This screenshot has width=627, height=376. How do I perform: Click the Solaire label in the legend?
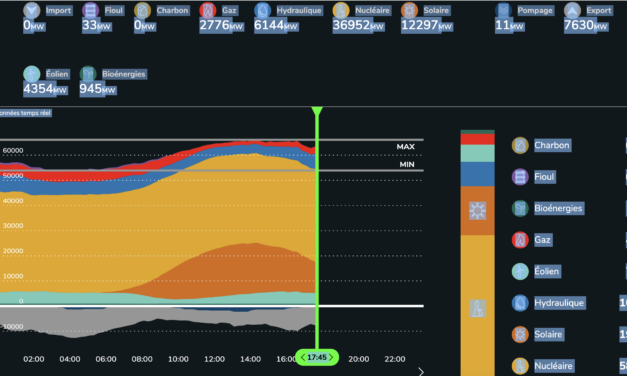pos(548,334)
